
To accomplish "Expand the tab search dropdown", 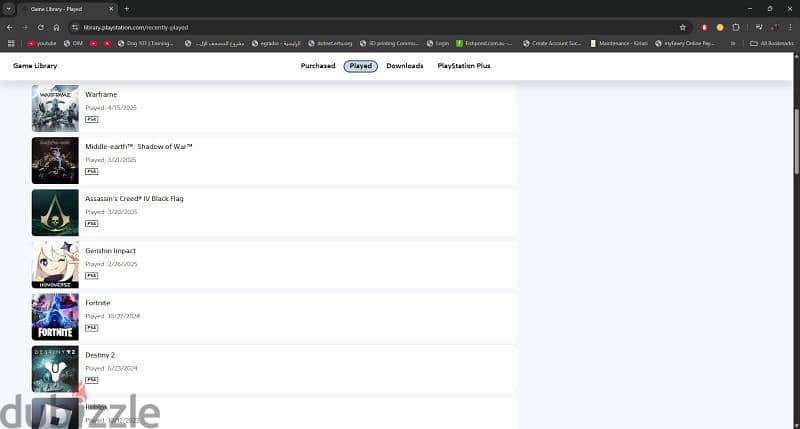I will (9, 9).
